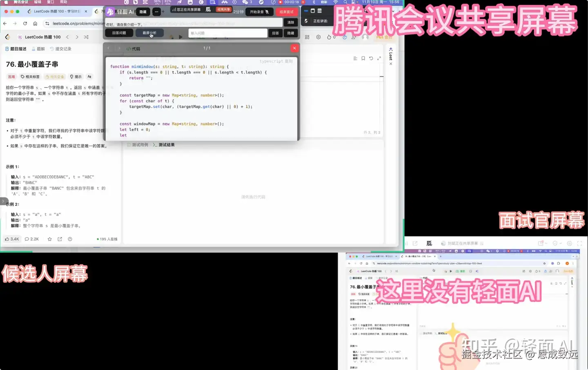The height and width of the screenshot is (370, 588).
Task: Switch to 题目描述 tab
Action: (x=16, y=49)
